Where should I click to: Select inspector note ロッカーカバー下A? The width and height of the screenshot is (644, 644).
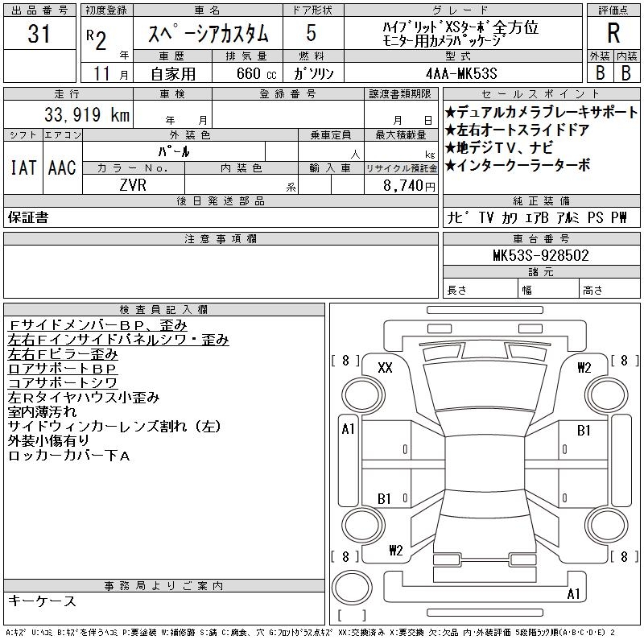69,456
